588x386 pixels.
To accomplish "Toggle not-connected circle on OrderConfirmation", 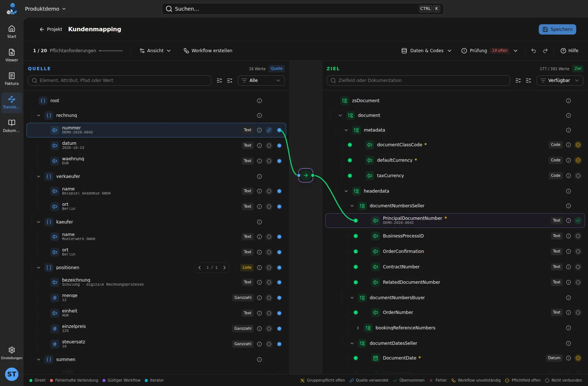I will 578,251.
